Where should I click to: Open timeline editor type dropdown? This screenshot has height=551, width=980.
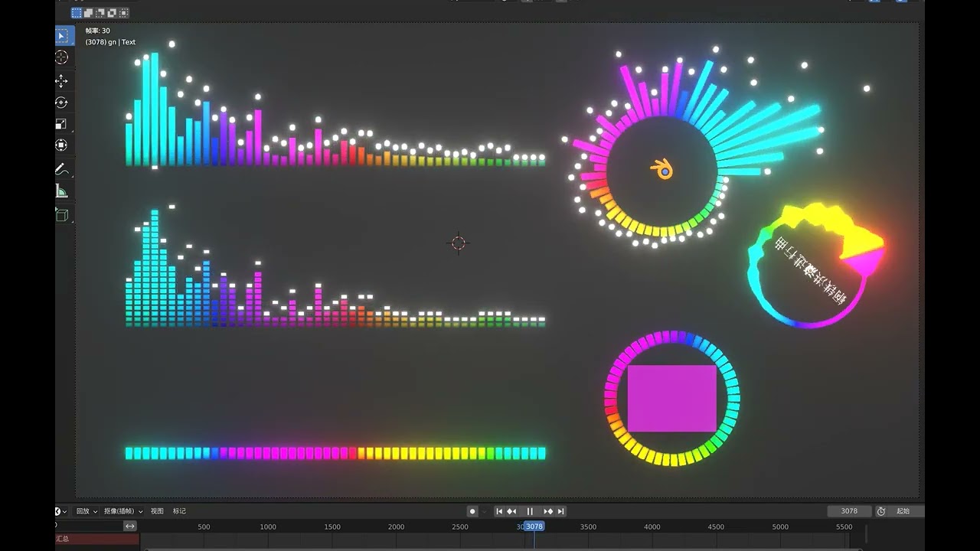(60, 511)
